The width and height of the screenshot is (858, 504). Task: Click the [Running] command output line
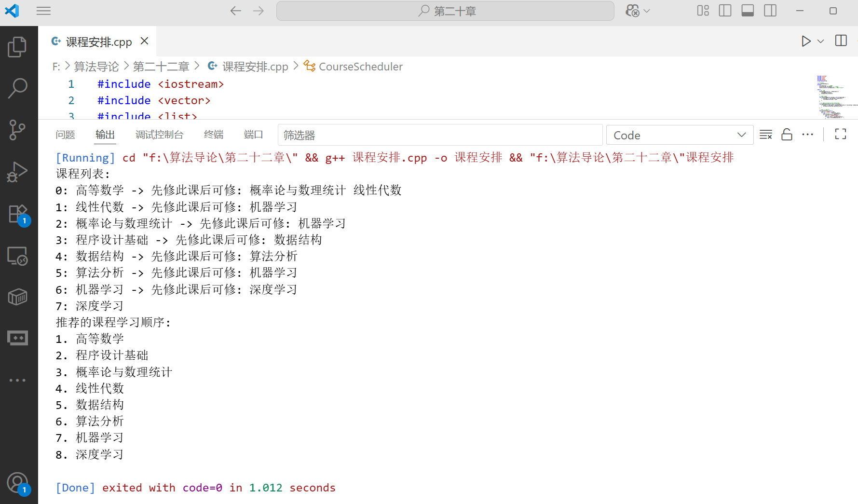(x=395, y=158)
